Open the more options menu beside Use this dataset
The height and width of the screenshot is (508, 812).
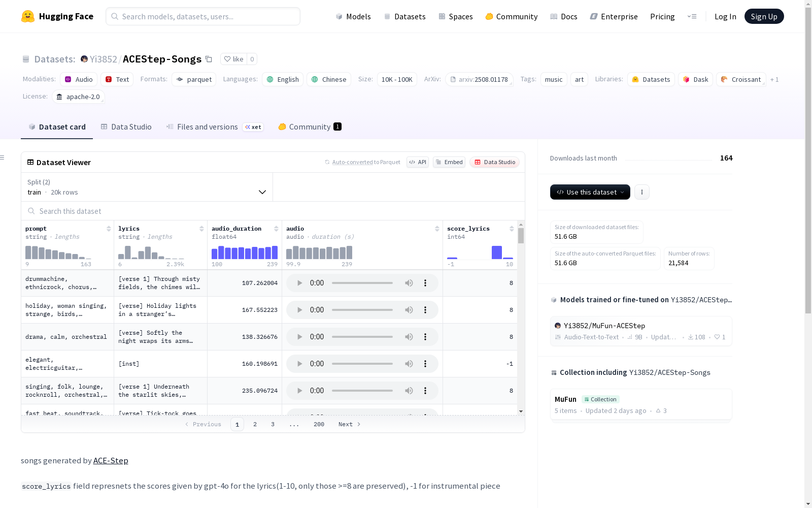point(642,192)
